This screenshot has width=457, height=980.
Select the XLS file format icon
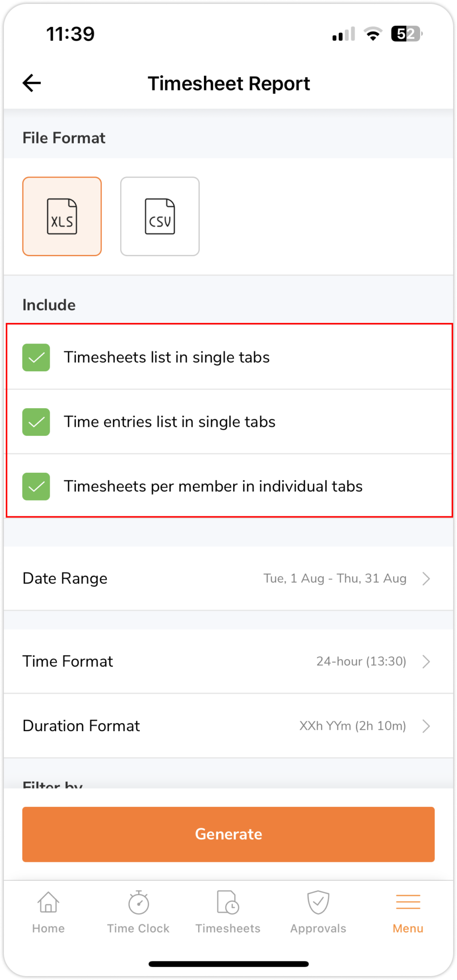coord(62,216)
